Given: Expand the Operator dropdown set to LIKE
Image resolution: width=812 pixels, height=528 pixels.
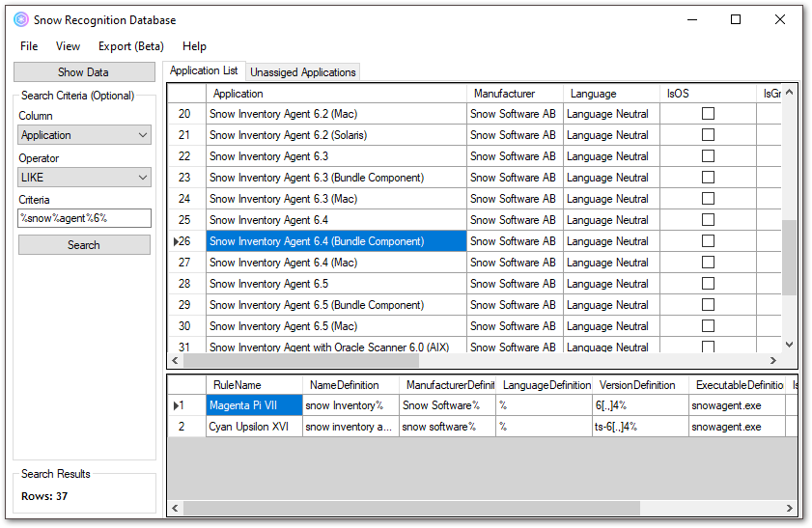Looking at the screenshot, I should pyautogui.click(x=85, y=178).
